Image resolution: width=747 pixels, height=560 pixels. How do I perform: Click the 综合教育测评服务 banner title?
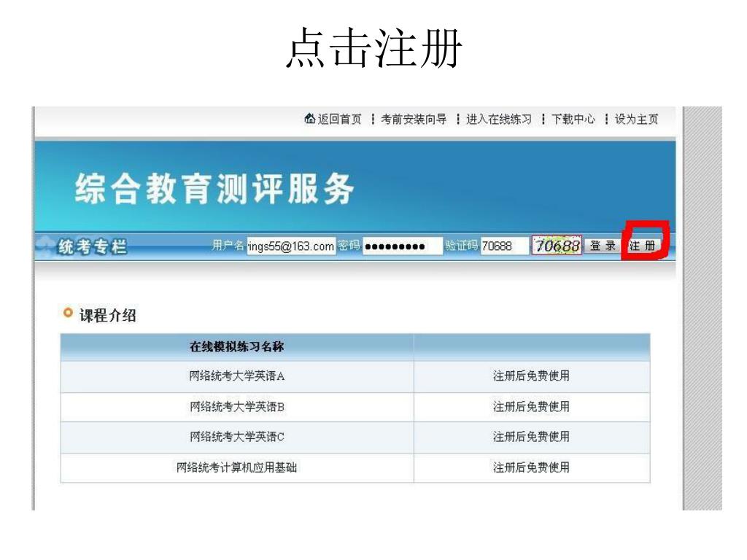click(214, 189)
